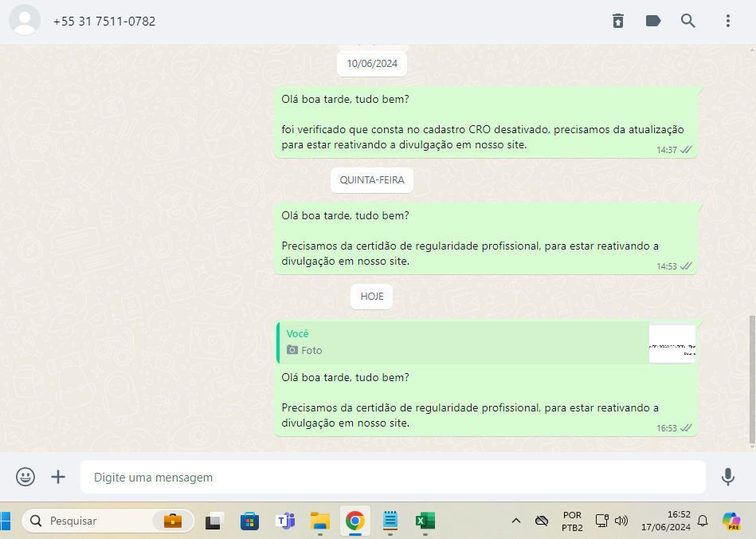
Task: Open the quoted photo thumbnail
Action: pos(672,344)
